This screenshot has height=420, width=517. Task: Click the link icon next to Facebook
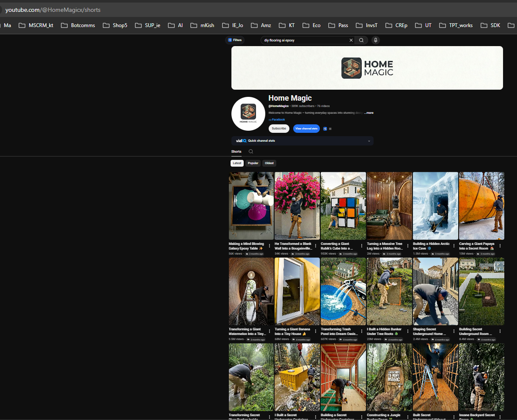pyautogui.click(x=270, y=120)
